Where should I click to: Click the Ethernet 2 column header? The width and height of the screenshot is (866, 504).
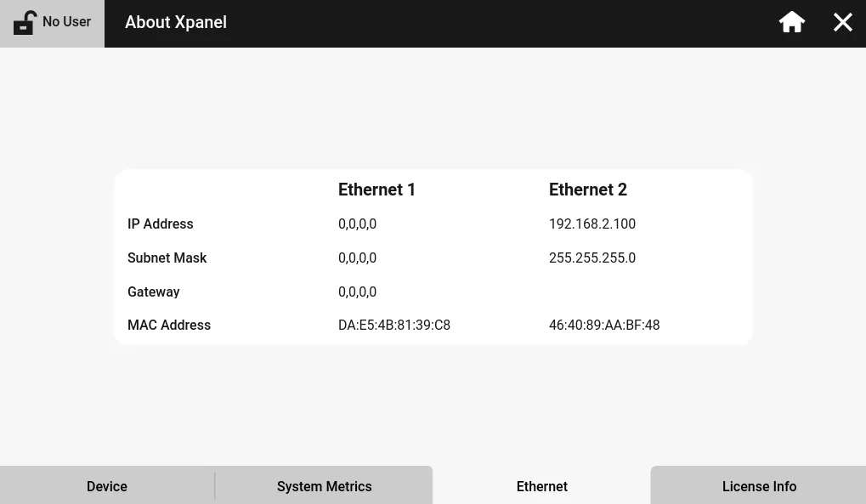point(587,190)
